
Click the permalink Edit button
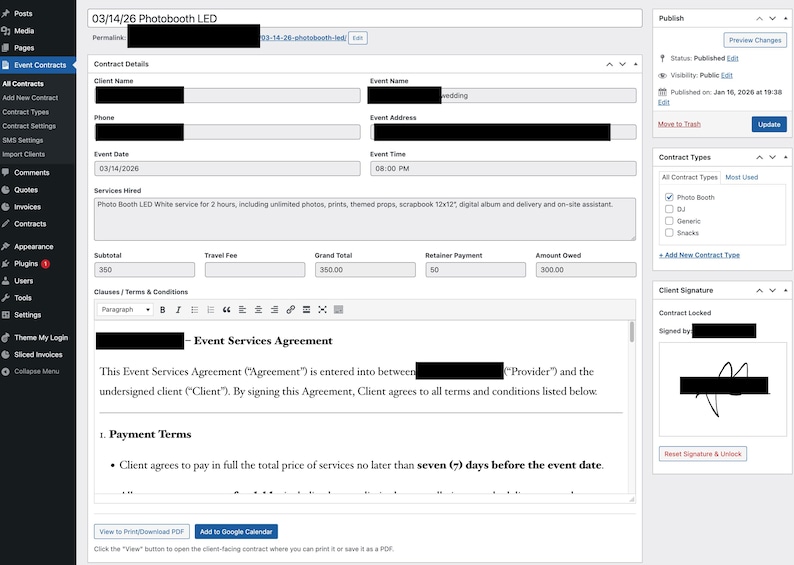coord(358,38)
